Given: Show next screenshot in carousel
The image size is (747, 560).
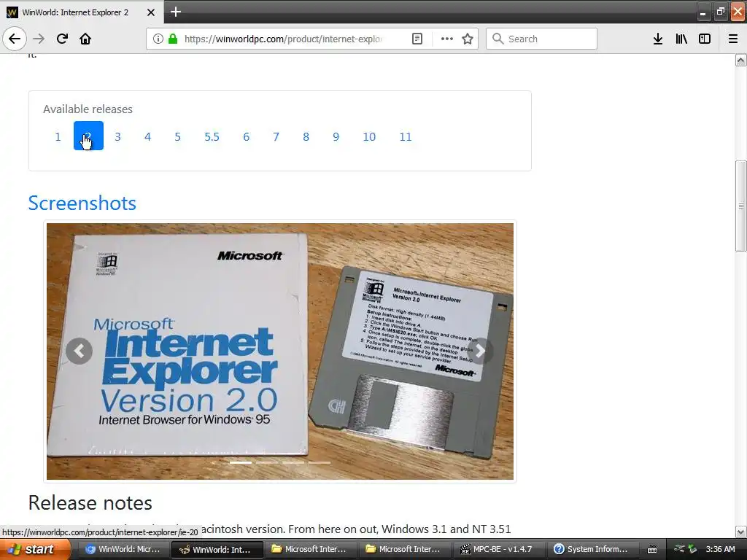Looking at the screenshot, I should (480, 351).
